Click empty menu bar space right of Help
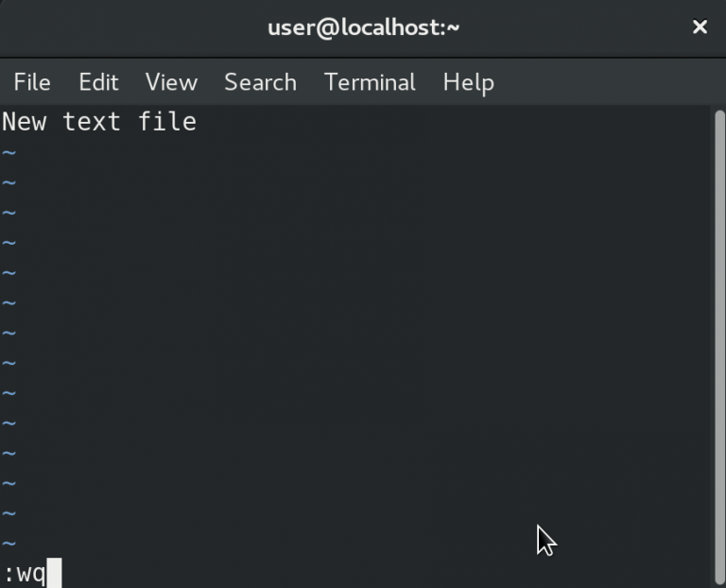This screenshot has width=726, height=588. pos(605,82)
